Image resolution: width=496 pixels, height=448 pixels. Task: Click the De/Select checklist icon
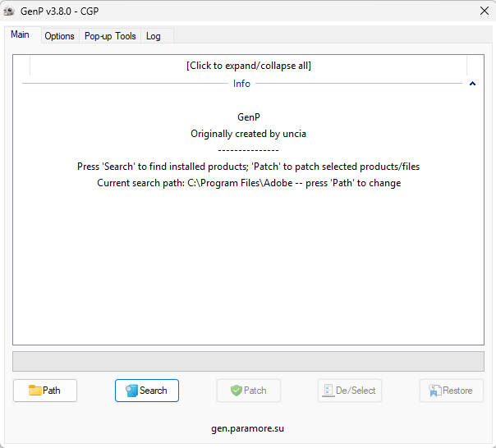(328, 391)
